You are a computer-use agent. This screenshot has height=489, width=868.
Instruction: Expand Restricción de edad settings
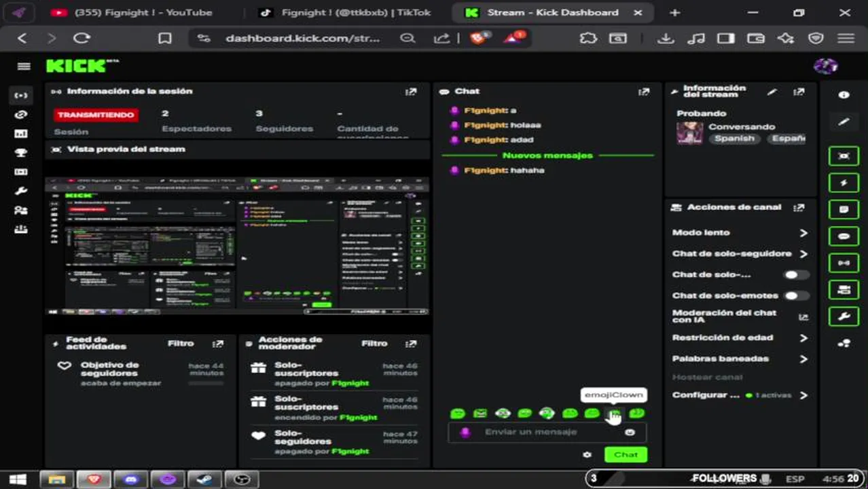click(x=803, y=338)
